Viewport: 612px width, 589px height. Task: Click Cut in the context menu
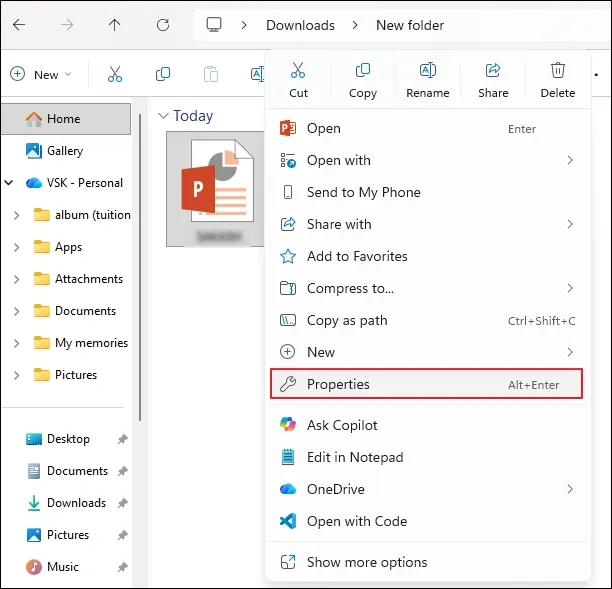[x=298, y=80]
